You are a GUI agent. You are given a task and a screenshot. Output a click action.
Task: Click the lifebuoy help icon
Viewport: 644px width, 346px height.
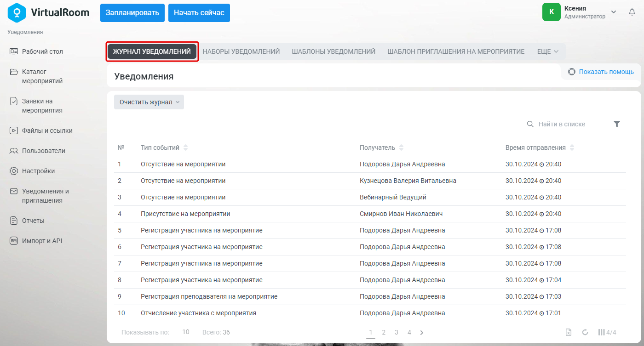coord(572,72)
